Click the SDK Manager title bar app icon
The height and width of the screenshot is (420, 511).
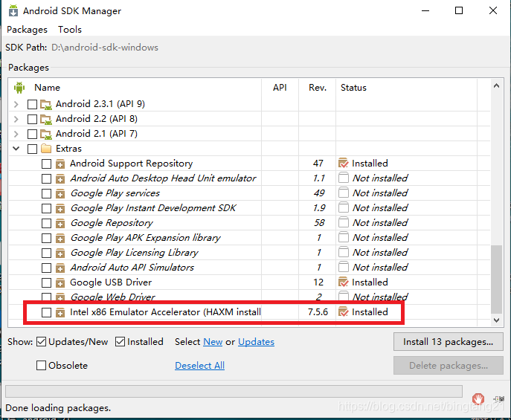(x=13, y=10)
